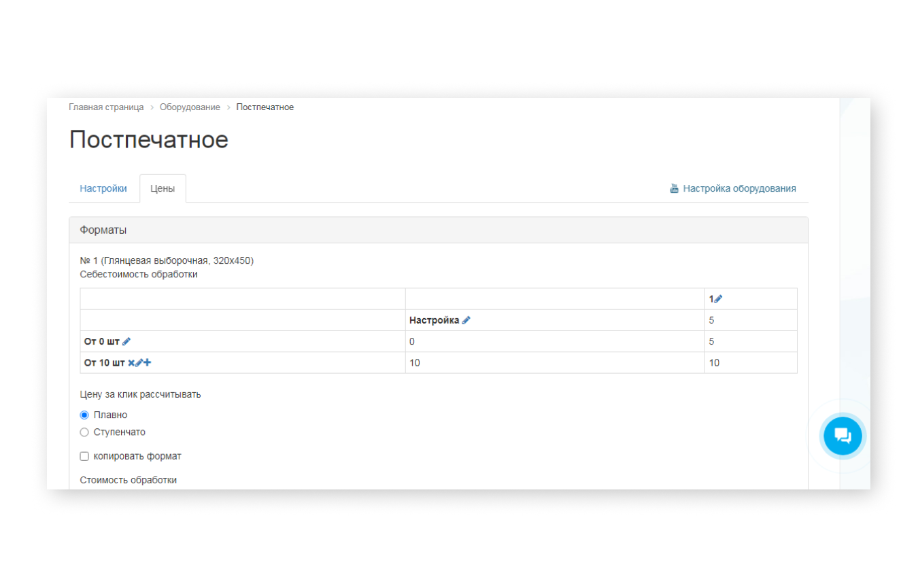Click the От 10 шт row label
This screenshot has width=918, height=588.
[105, 363]
